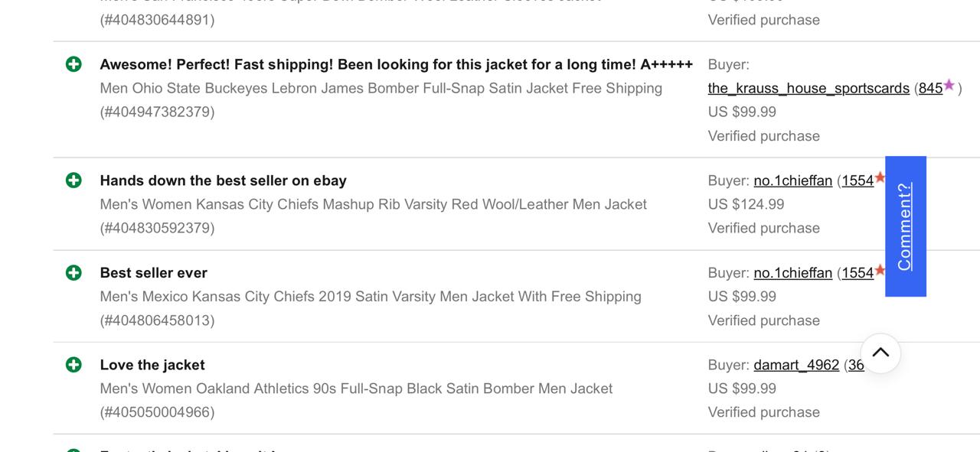Click red star beside Chiefs Mashup buyer score

click(x=880, y=177)
